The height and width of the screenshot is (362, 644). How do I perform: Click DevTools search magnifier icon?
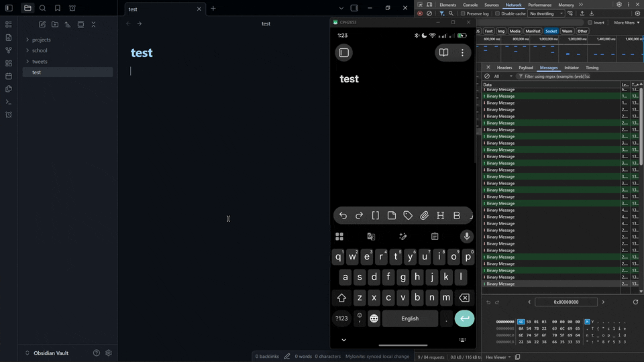click(451, 13)
